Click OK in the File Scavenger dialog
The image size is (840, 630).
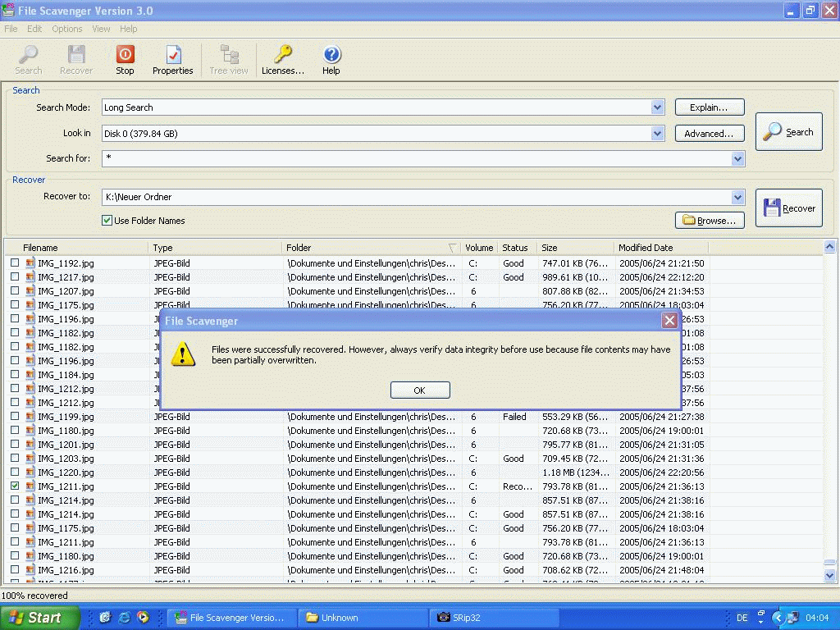click(x=420, y=390)
